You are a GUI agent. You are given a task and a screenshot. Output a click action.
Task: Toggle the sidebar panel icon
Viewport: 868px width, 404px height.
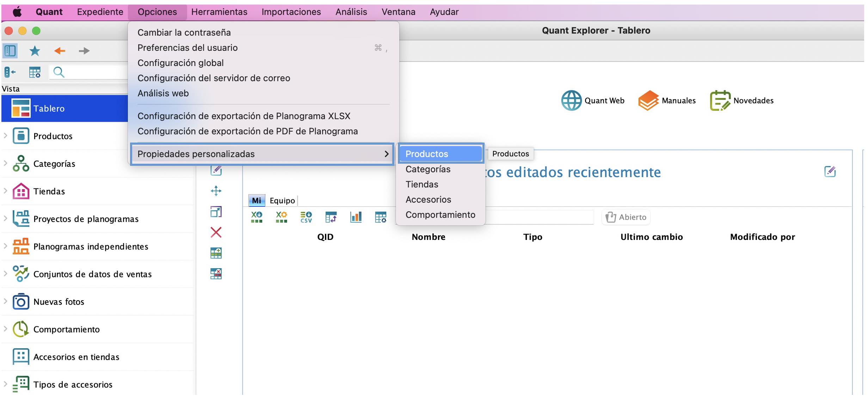pyautogui.click(x=10, y=51)
